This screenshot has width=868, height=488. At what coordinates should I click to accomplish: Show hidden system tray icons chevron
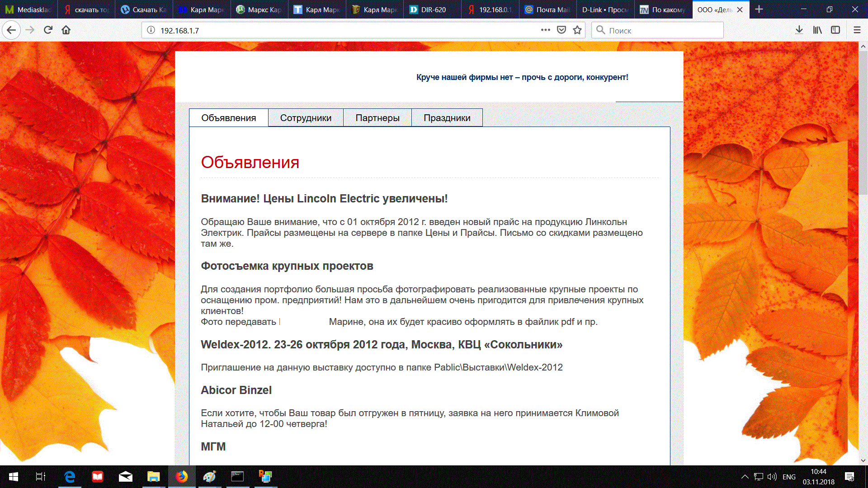(745, 477)
